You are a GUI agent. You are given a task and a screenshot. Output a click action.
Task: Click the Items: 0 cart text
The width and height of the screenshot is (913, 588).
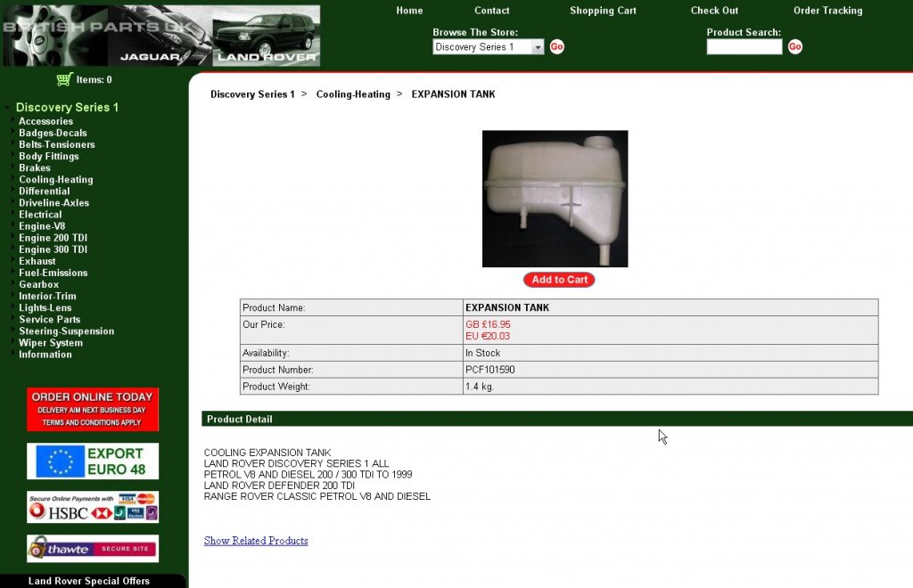94,79
